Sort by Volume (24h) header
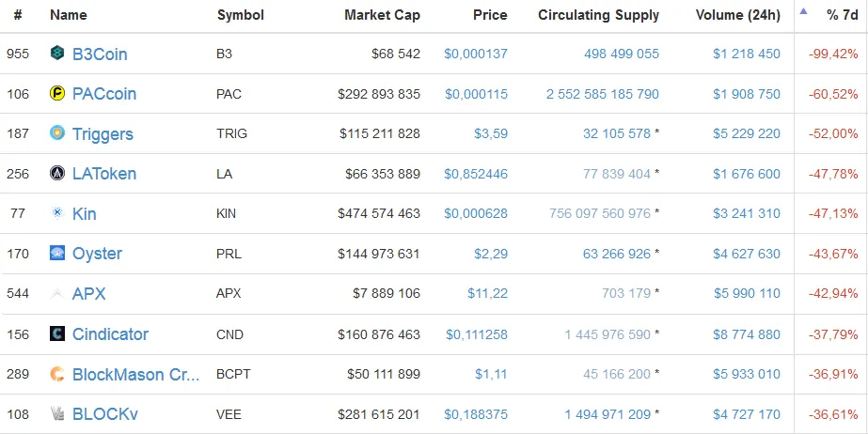 pyautogui.click(x=738, y=15)
